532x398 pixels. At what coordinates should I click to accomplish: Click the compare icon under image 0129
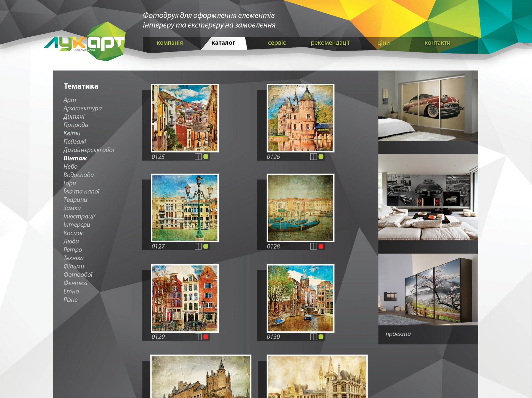point(198,336)
